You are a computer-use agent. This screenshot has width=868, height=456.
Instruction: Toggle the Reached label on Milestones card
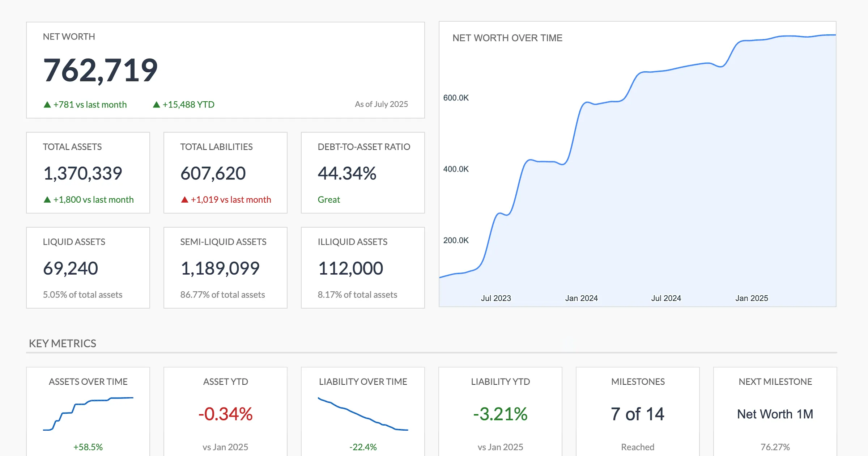pyautogui.click(x=637, y=447)
